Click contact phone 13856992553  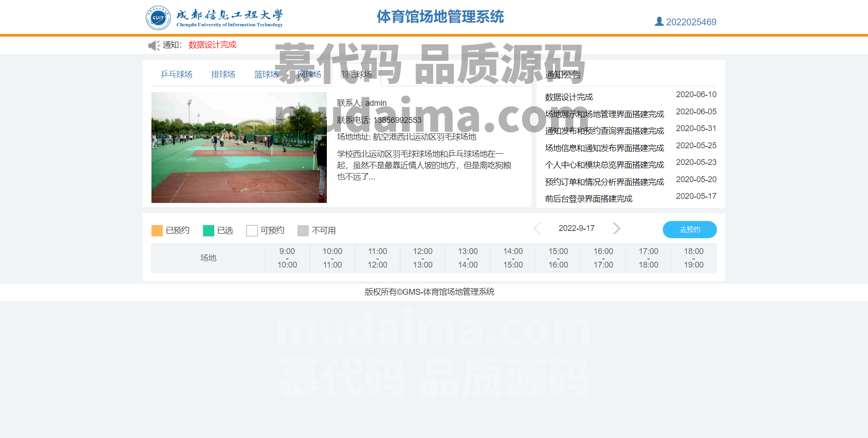tap(397, 120)
